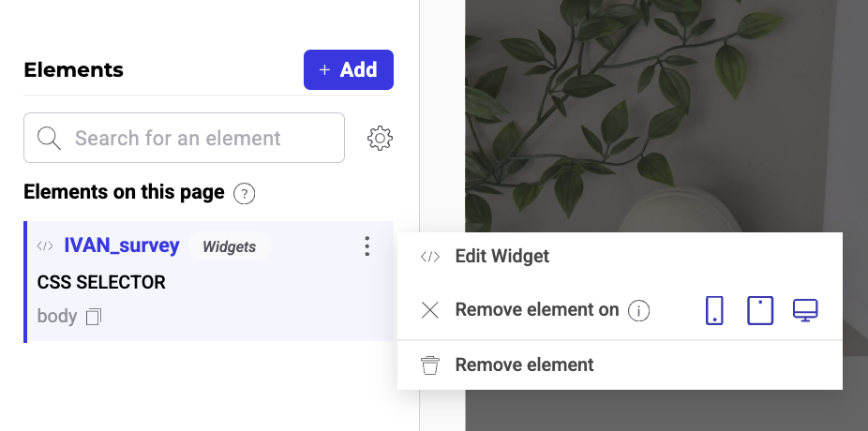Click the info icon beside Remove element on

point(638,311)
